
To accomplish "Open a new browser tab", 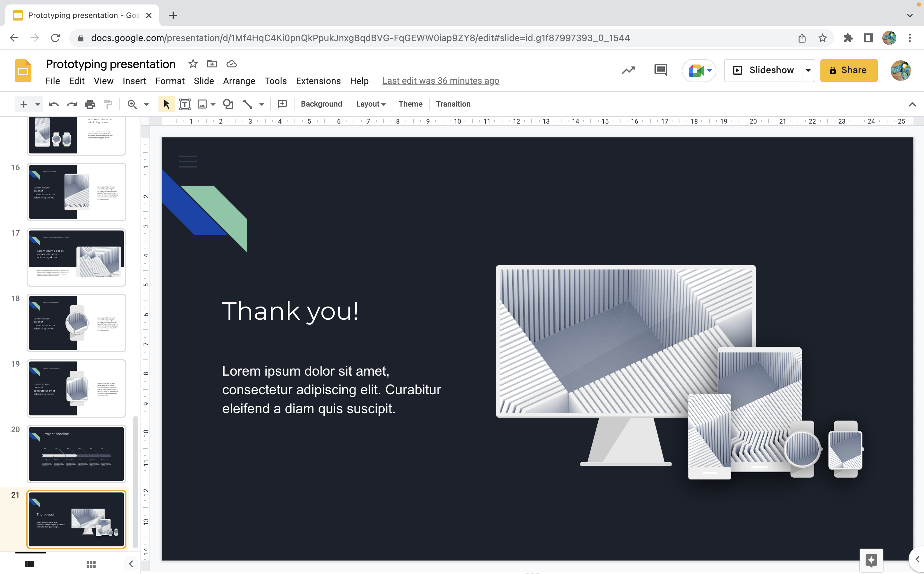I will [x=173, y=15].
